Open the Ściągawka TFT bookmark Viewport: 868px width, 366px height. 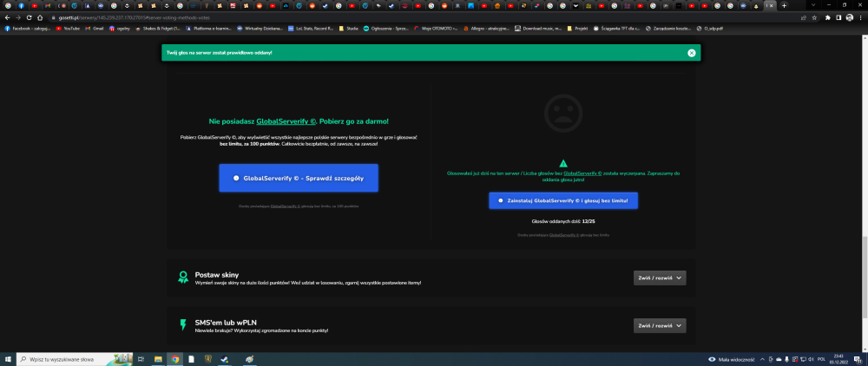click(x=616, y=28)
